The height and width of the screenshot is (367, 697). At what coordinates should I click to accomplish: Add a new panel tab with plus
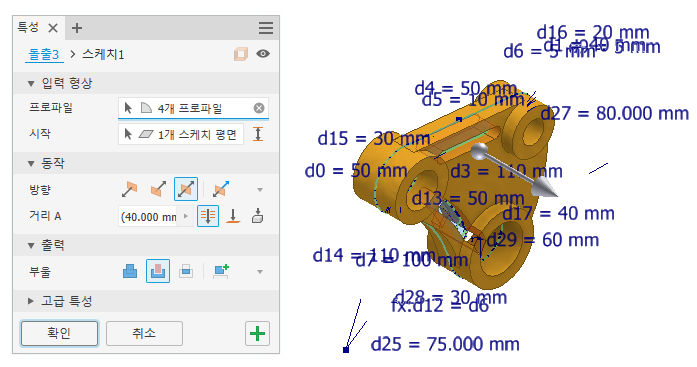click(77, 28)
